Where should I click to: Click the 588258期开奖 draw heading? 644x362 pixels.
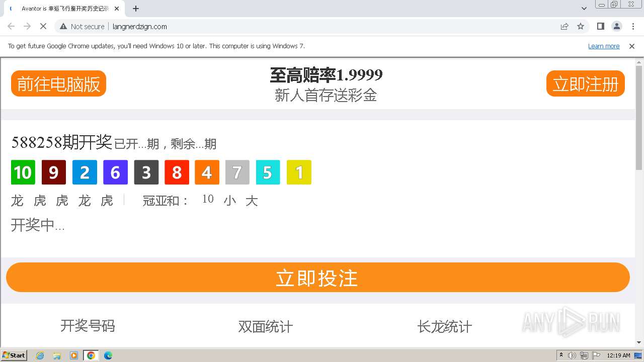[x=61, y=142]
